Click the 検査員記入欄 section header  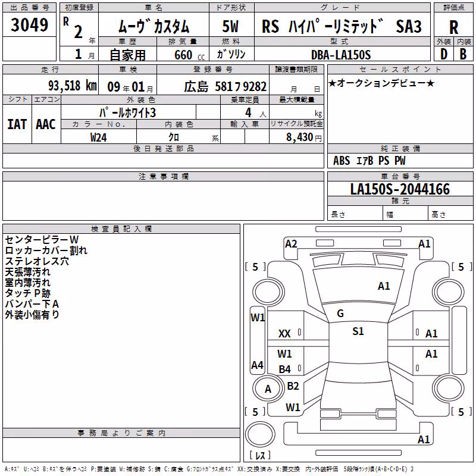[121, 229]
